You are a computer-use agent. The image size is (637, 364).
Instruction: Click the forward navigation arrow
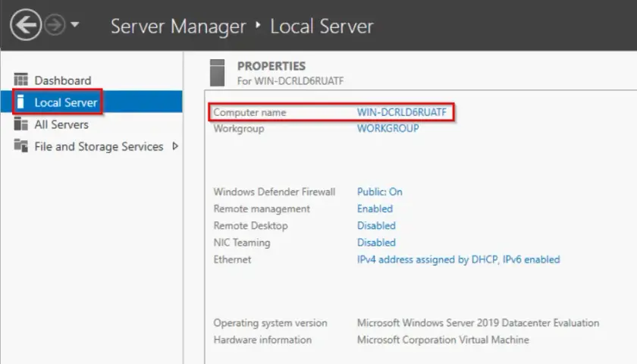tap(55, 25)
